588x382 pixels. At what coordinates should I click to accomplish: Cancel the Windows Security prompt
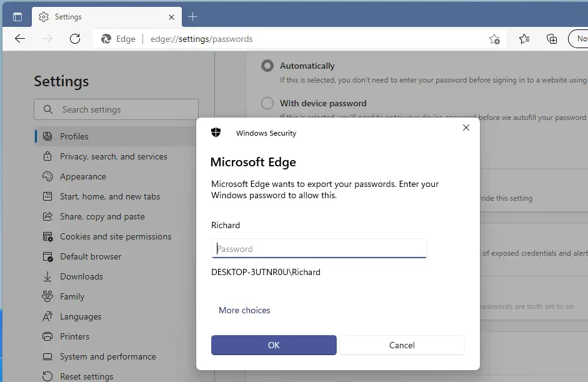402,345
